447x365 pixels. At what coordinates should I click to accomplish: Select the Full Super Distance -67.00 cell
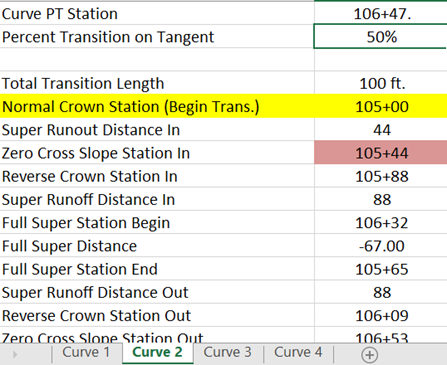point(381,246)
